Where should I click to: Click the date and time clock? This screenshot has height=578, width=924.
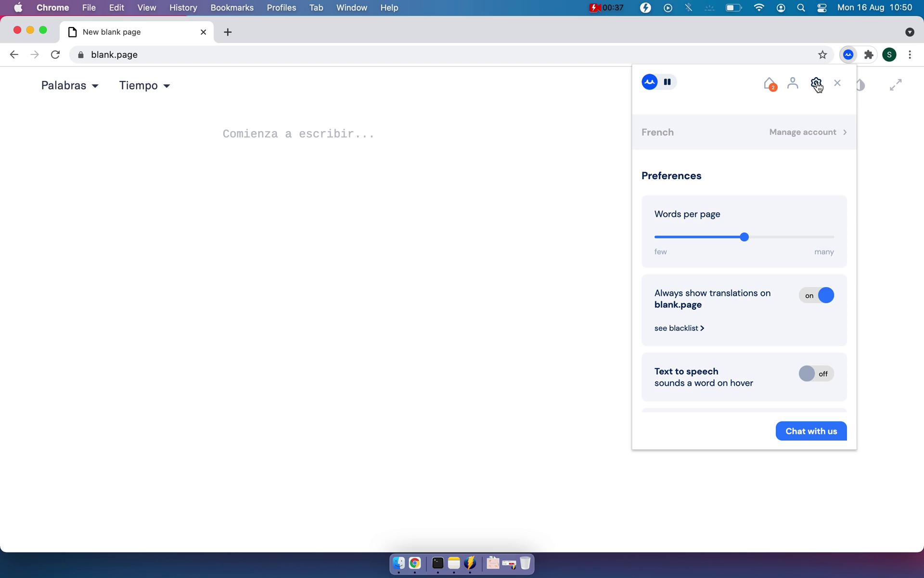click(x=874, y=8)
